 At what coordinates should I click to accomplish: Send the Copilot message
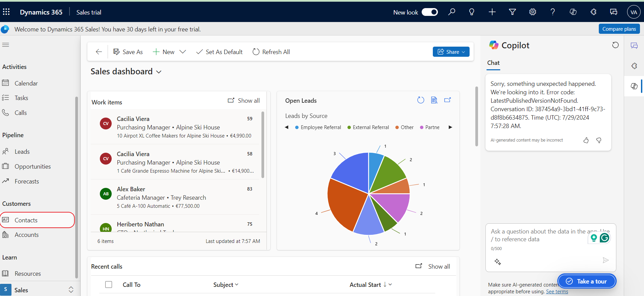point(606,260)
